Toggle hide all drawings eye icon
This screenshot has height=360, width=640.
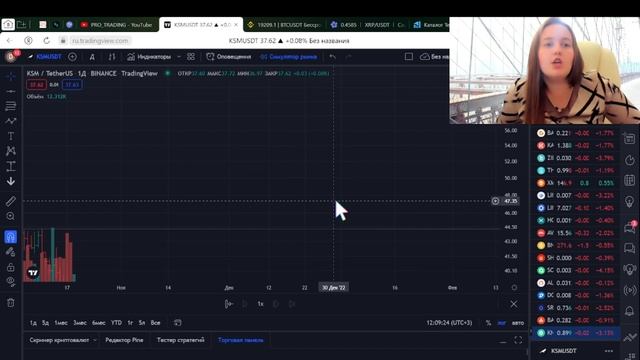tap(11, 282)
